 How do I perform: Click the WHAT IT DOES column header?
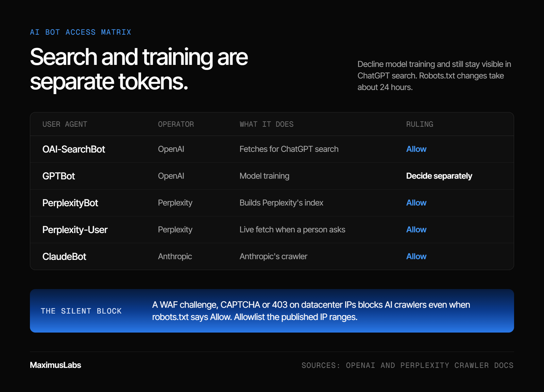click(x=267, y=124)
